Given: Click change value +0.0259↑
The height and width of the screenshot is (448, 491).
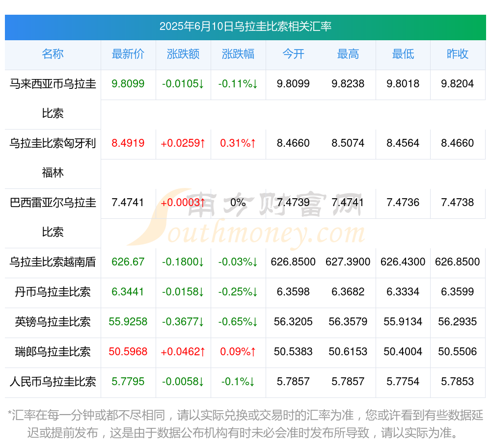Looking at the screenshot, I should pyautogui.click(x=183, y=143).
